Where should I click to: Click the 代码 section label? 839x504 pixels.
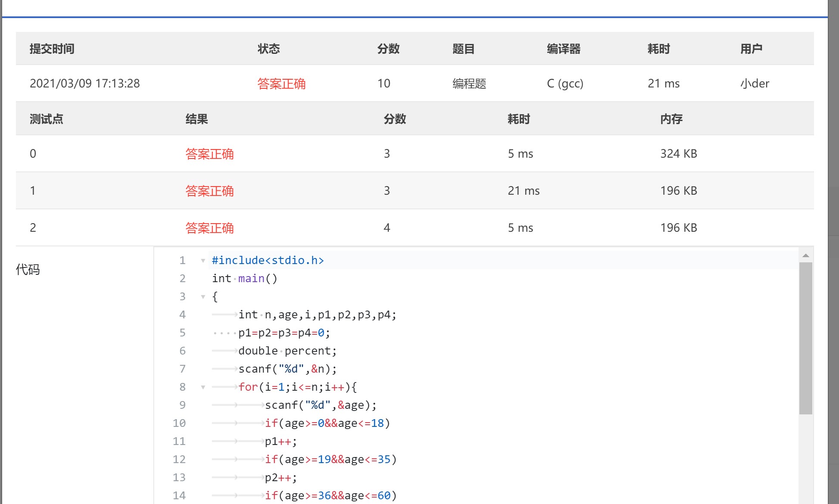pos(28,270)
